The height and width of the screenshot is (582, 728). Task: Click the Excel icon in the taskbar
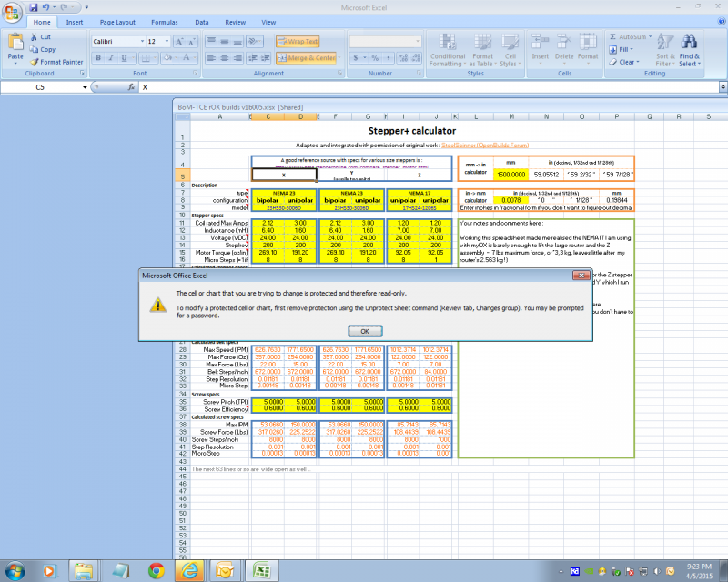[x=260, y=570]
